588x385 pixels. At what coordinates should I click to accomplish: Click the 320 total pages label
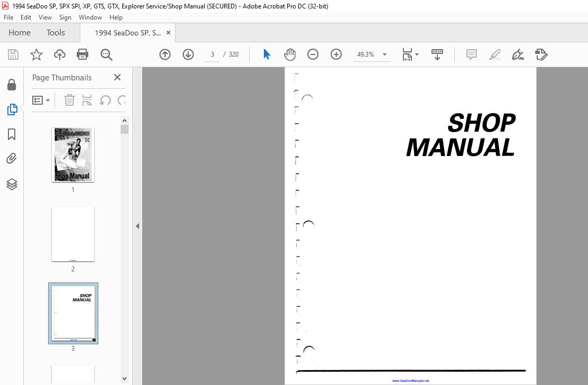tap(234, 54)
